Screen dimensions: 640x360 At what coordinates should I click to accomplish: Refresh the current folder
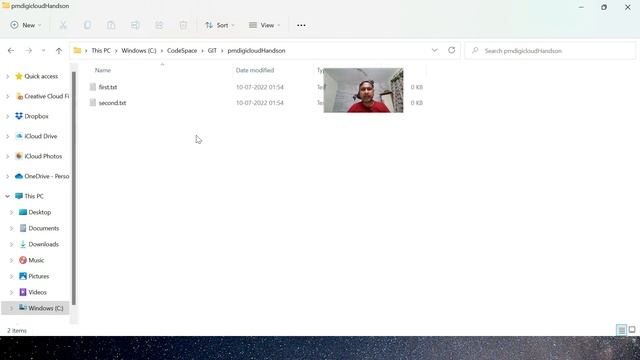pos(451,50)
